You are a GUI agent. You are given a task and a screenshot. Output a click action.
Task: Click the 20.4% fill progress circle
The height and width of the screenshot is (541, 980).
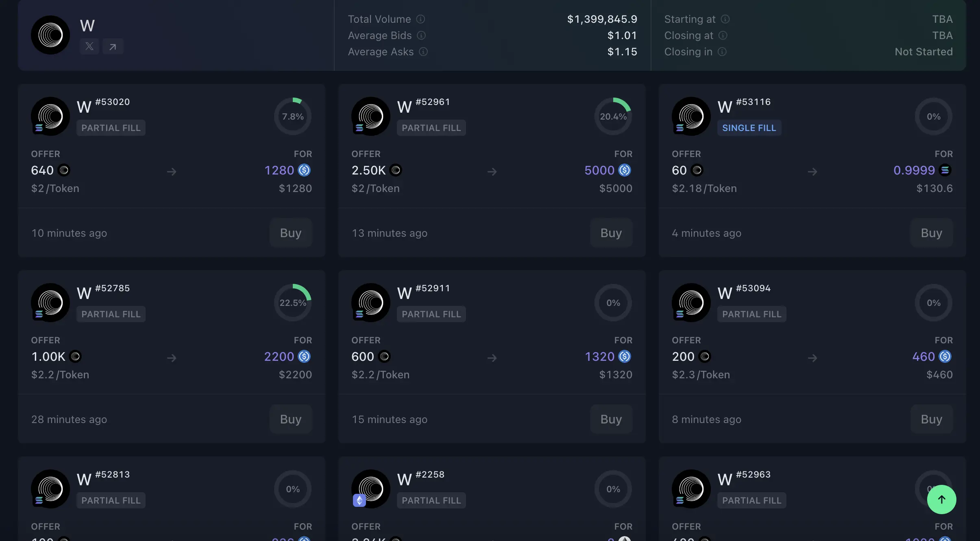click(x=613, y=116)
